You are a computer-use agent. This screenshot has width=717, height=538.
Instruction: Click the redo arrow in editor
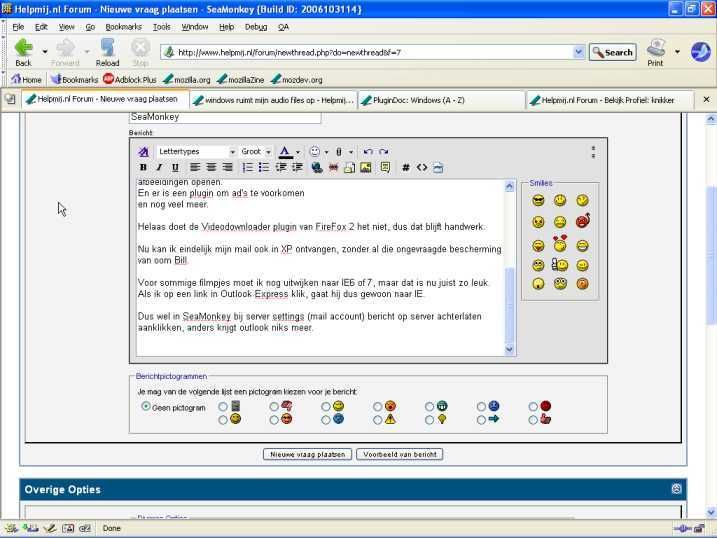coord(383,151)
